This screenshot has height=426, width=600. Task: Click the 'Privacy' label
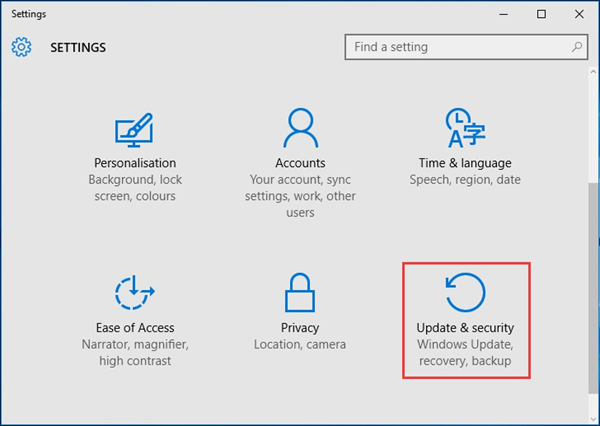pyautogui.click(x=300, y=328)
